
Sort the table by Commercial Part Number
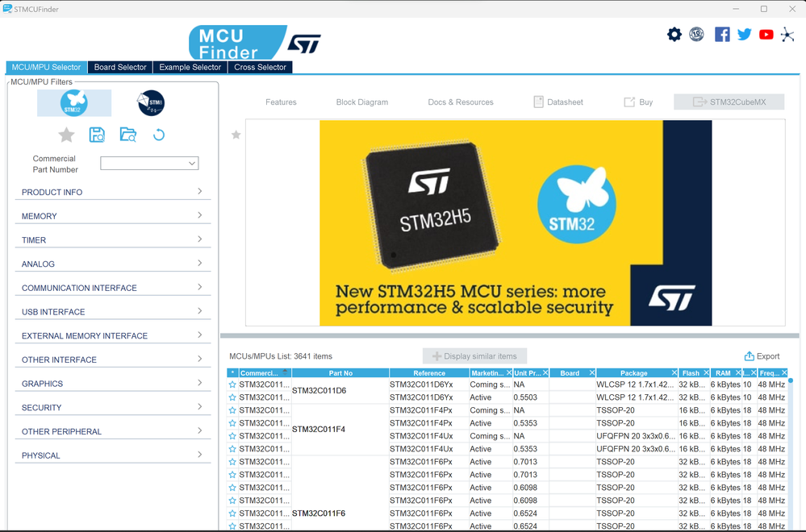[x=264, y=373]
